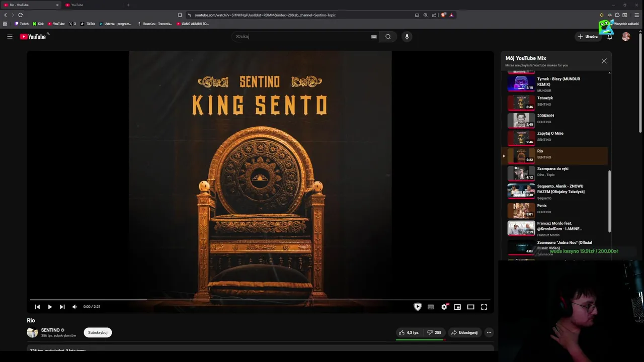
Task: Open YouTube notifications bell
Action: point(609,36)
